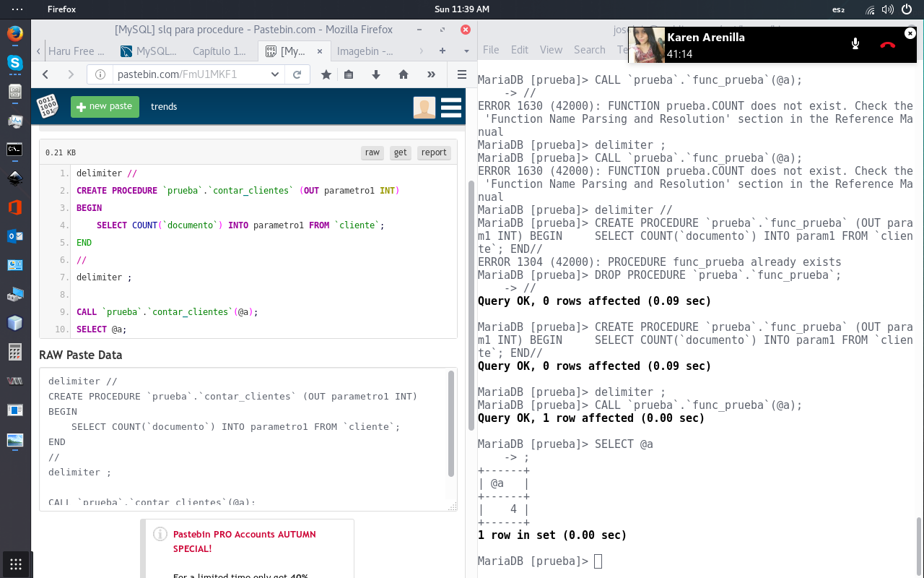This screenshot has width=924, height=578.
Task: Show bookmarks list icon in the toolbar
Action: tap(349, 74)
